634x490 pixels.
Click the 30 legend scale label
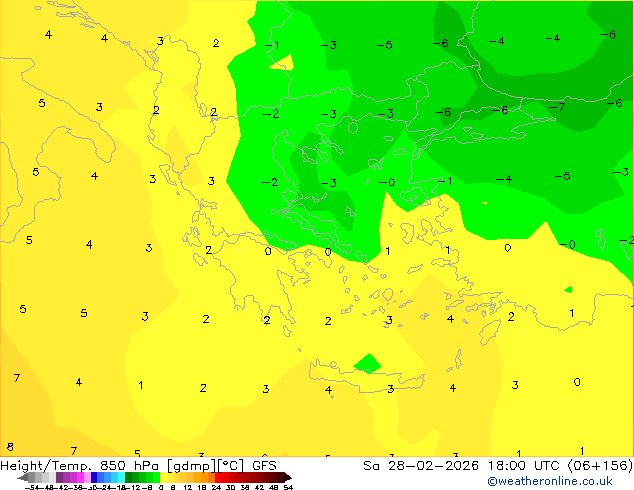230,488
